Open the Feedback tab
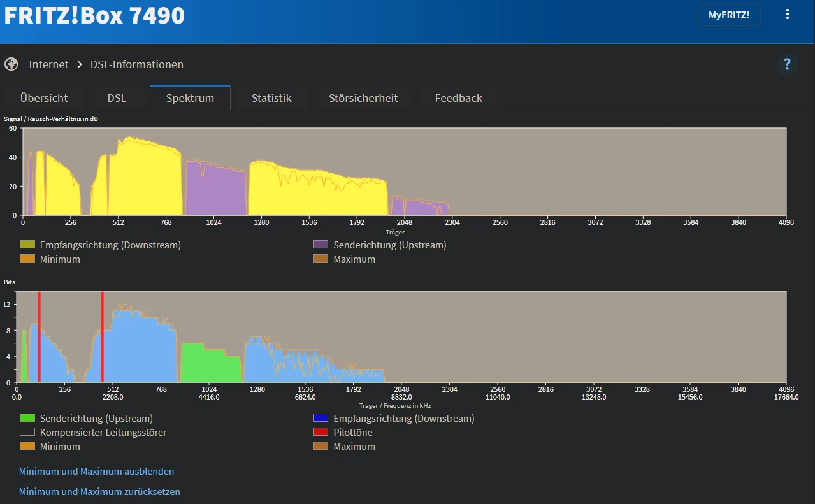This screenshot has width=815, height=504. click(x=458, y=98)
